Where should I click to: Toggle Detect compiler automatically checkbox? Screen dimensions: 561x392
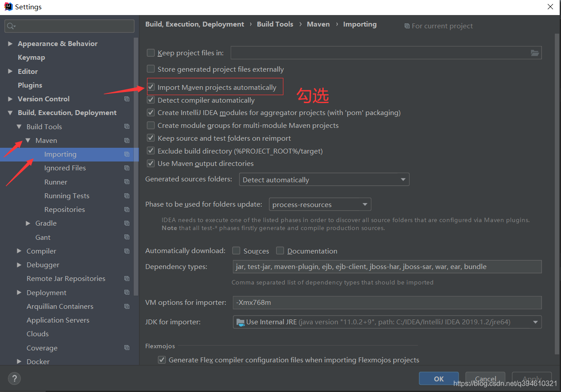(151, 100)
